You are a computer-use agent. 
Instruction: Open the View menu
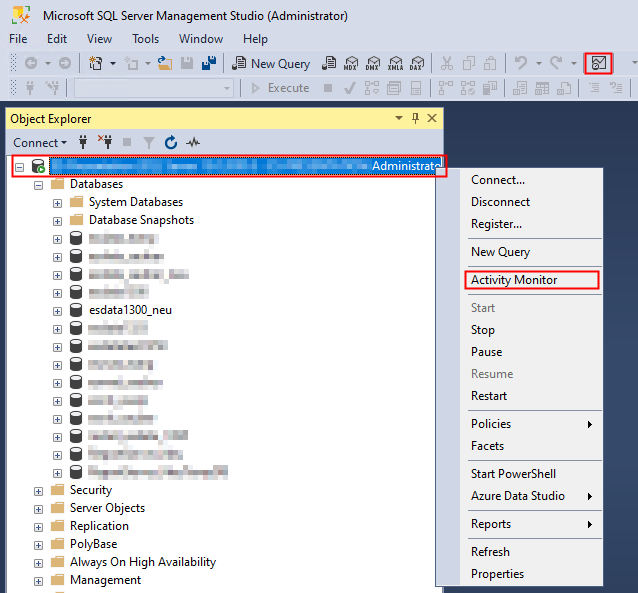[x=99, y=39]
